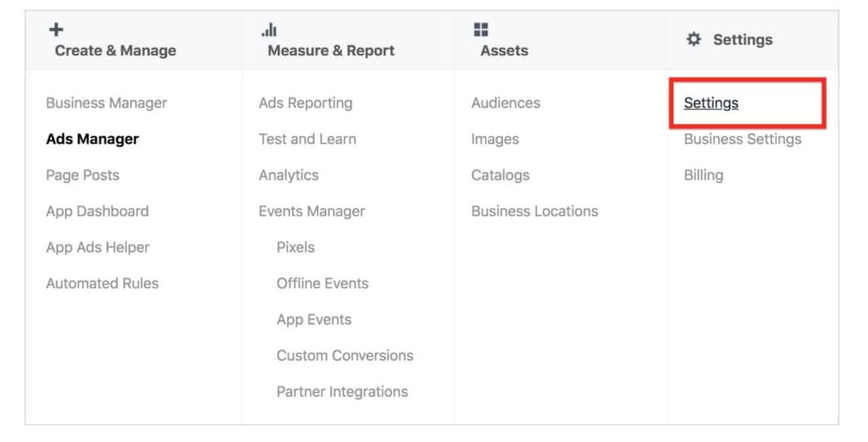Screen dimensions: 868x442
Task: Select Offline Events
Action: (323, 283)
